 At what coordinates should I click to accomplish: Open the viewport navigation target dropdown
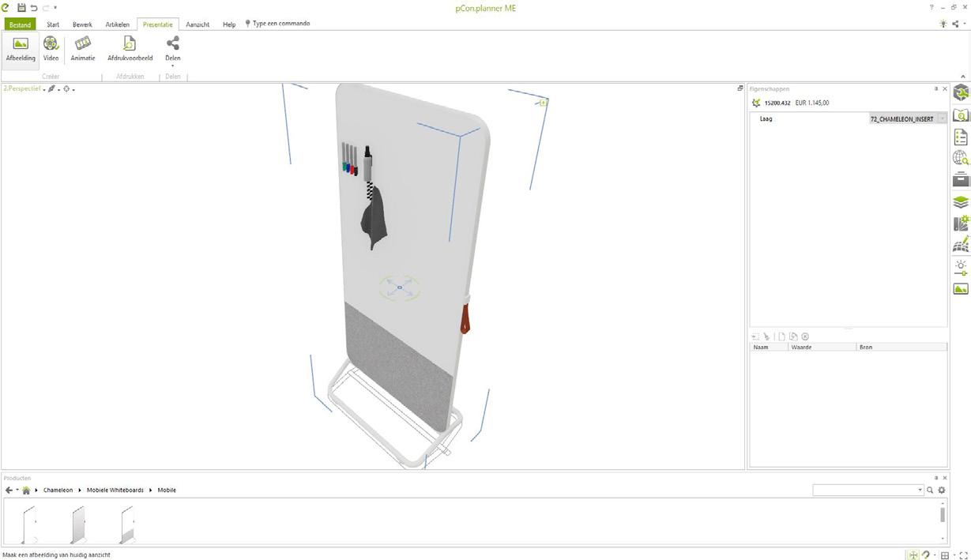(69, 88)
